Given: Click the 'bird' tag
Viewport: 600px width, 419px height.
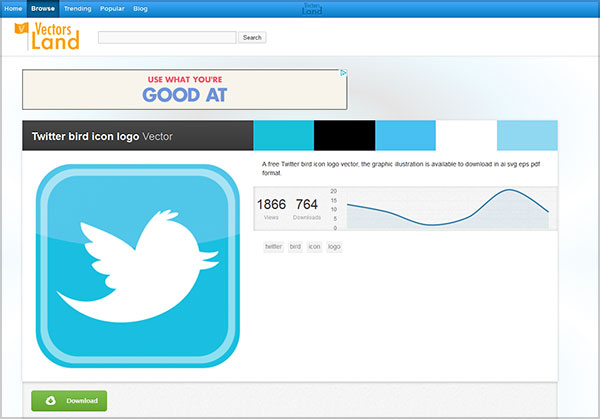Looking at the screenshot, I should coord(295,247).
